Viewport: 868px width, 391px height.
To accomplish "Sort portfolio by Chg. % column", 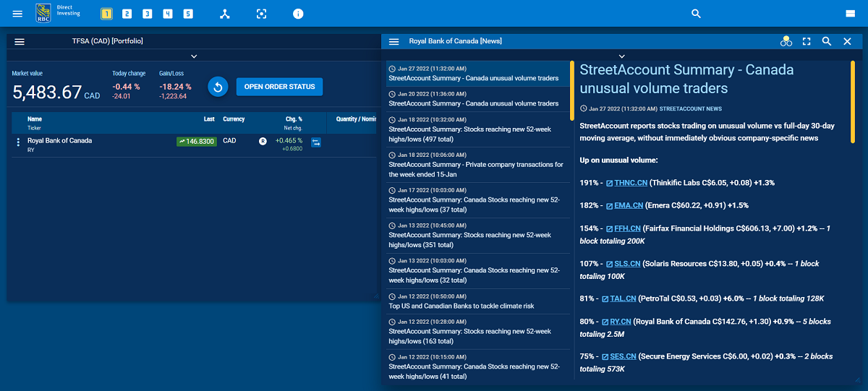I will tap(294, 119).
